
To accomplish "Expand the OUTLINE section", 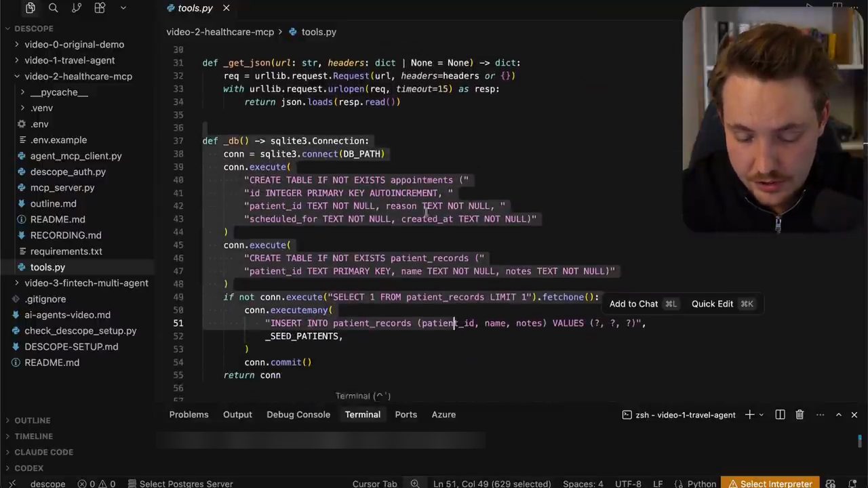I will coord(33,420).
